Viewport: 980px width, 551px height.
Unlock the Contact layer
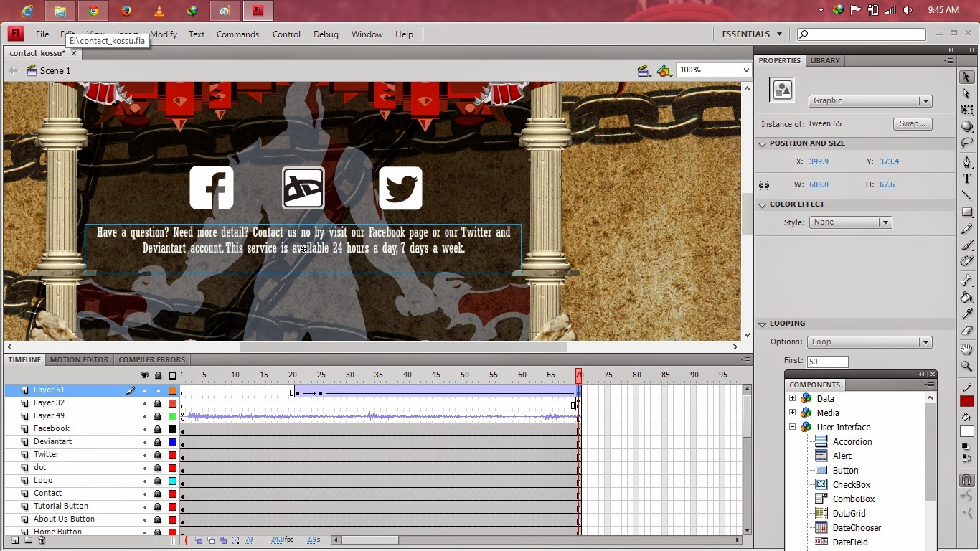tap(158, 494)
